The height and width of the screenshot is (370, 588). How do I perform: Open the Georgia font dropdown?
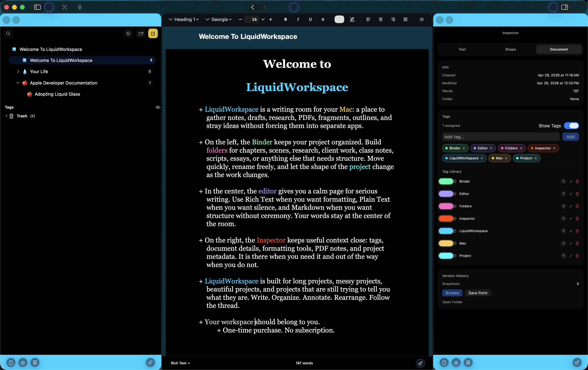pyautogui.click(x=219, y=19)
